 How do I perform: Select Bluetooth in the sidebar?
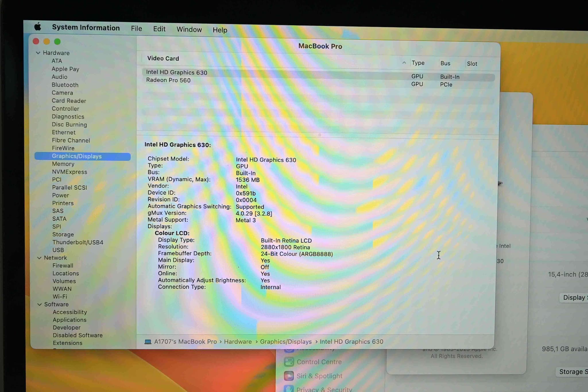pyautogui.click(x=65, y=85)
